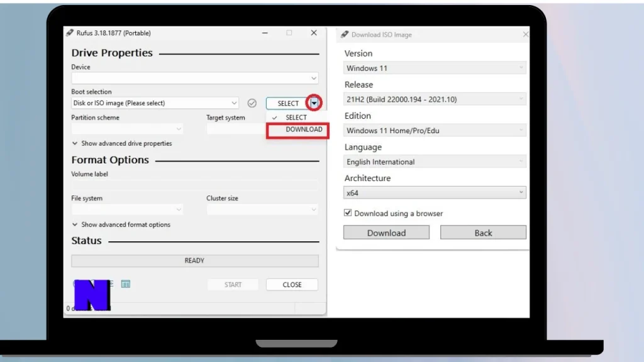Click the Back button in ISO dialog

click(483, 233)
